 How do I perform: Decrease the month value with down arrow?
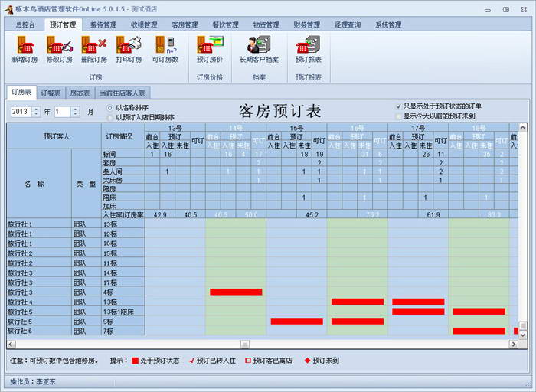click(76, 114)
